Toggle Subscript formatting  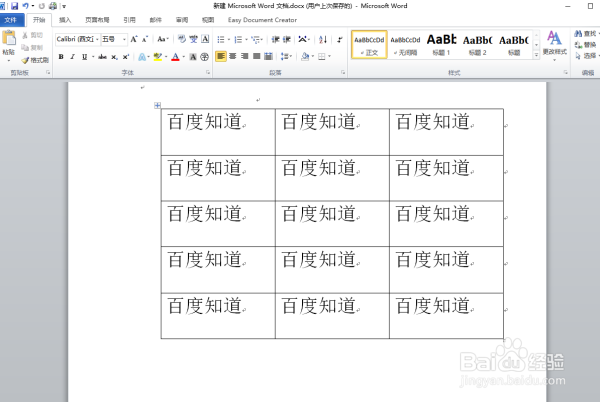114,57
